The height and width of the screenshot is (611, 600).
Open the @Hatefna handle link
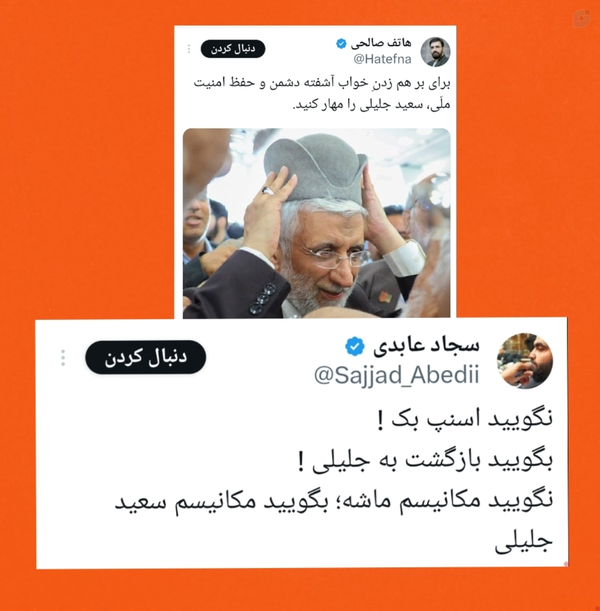coord(382,59)
